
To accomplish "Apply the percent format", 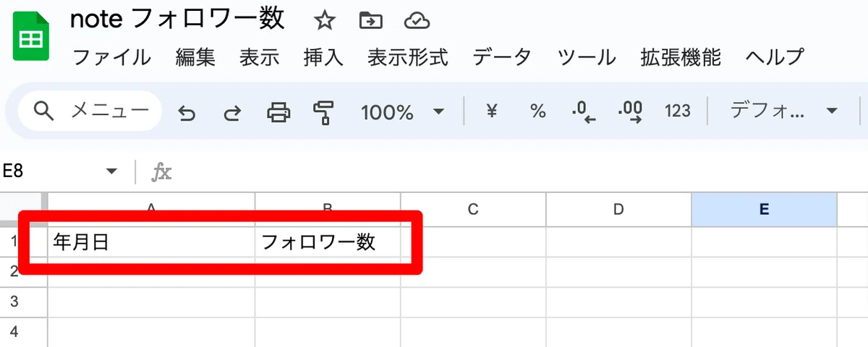I will [537, 111].
